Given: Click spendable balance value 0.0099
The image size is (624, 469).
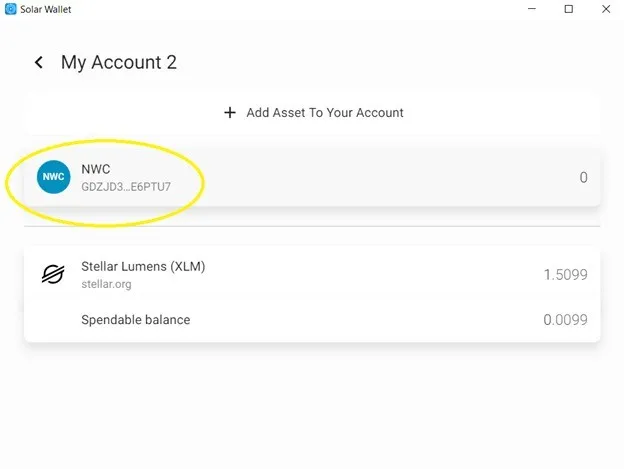Looking at the screenshot, I should click(566, 320).
